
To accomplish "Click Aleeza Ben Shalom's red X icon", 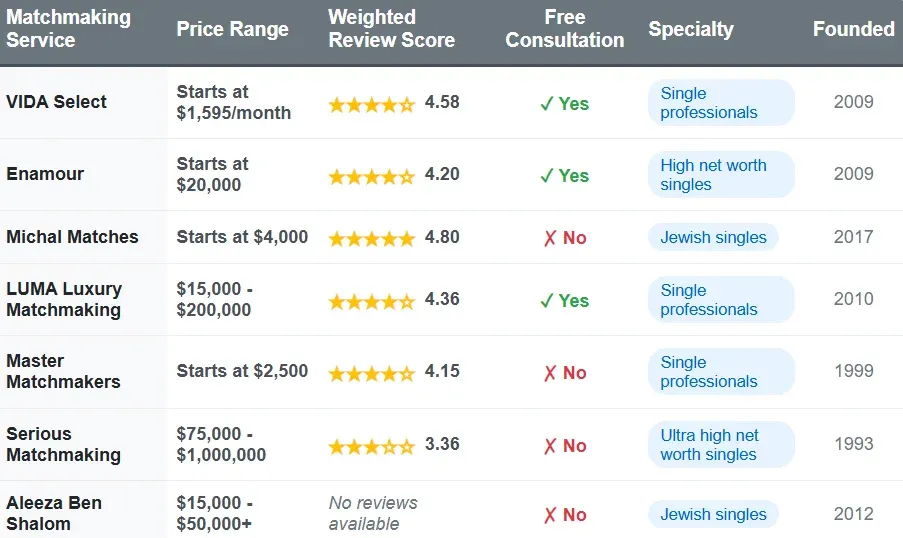I will pos(549,515).
